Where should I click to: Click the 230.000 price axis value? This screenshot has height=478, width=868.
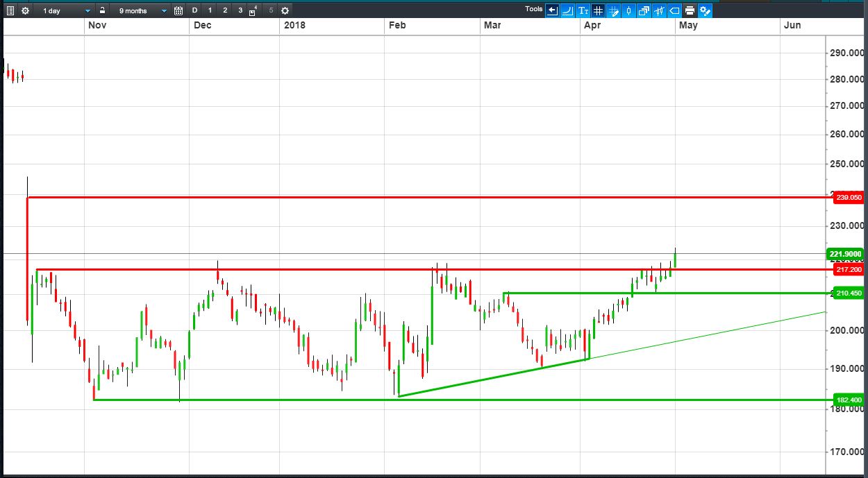[x=847, y=225]
